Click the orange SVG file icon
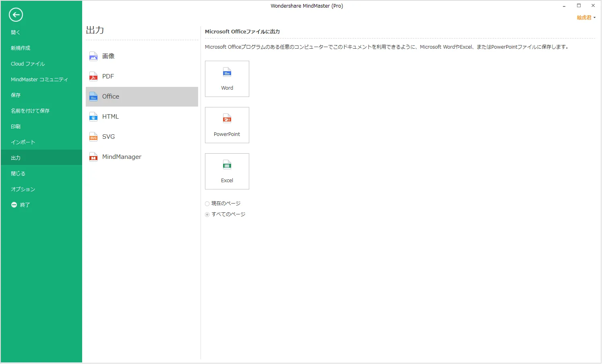The image size is (602, 364). (x=93, y=137)
